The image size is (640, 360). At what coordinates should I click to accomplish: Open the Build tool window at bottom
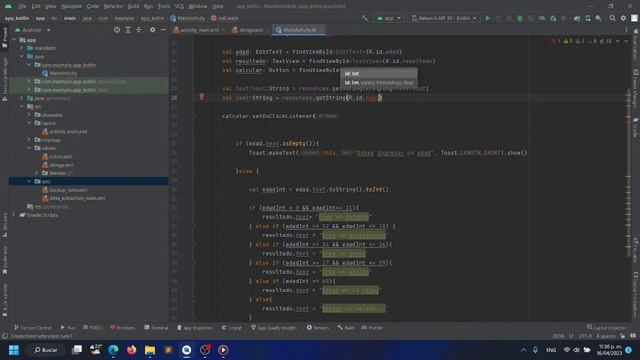coord(346,328)
